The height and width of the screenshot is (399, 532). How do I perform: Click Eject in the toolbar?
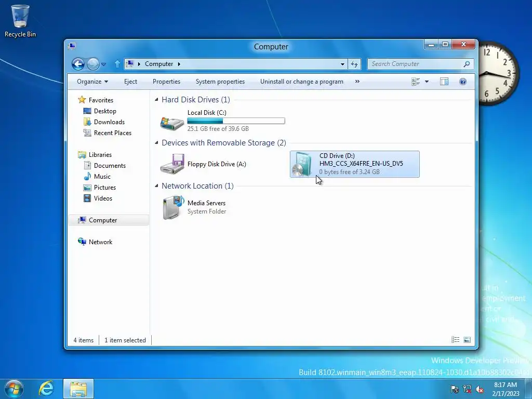click(130, 82)
